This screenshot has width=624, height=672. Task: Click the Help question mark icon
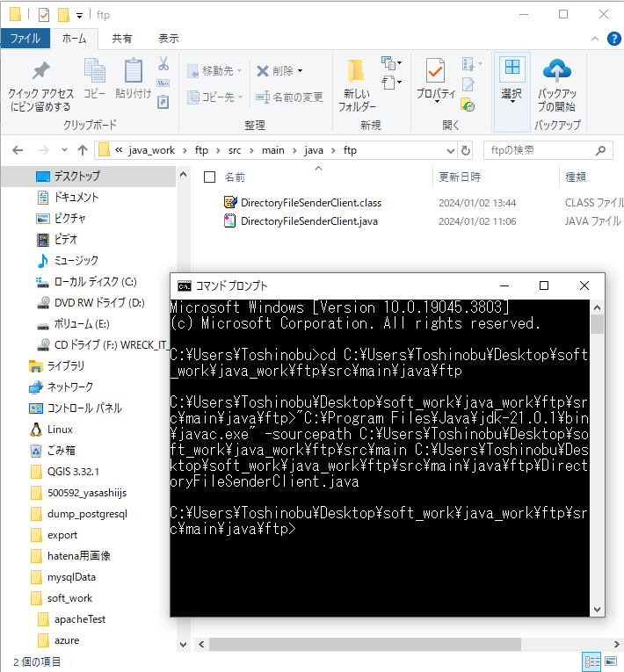(614, 39)
